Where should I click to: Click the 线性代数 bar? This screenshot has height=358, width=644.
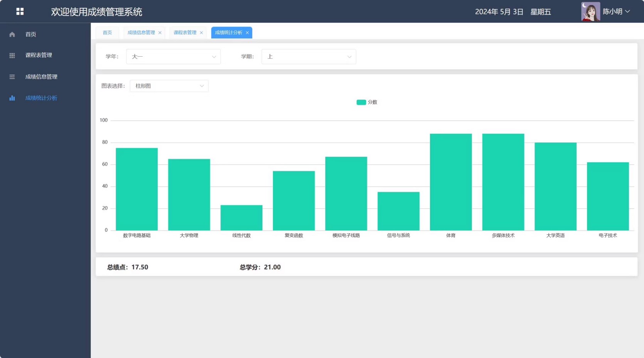[x=241, y=218]
